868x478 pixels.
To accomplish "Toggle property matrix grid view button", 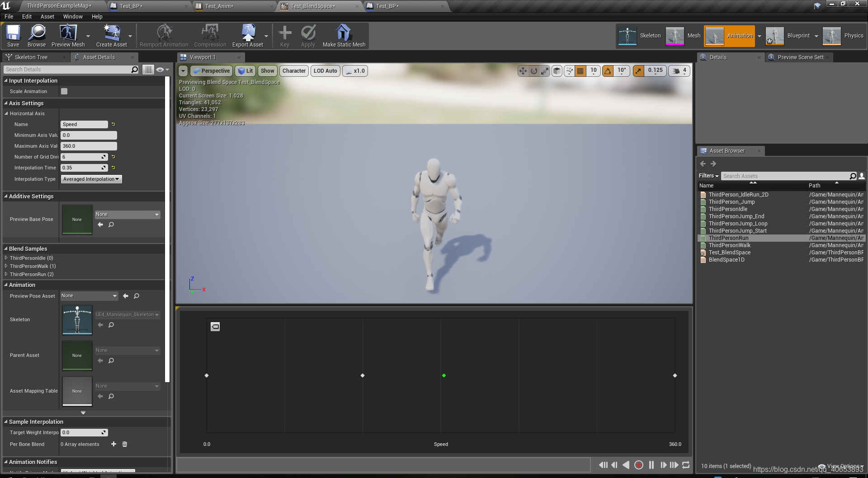I will [148, 70].
